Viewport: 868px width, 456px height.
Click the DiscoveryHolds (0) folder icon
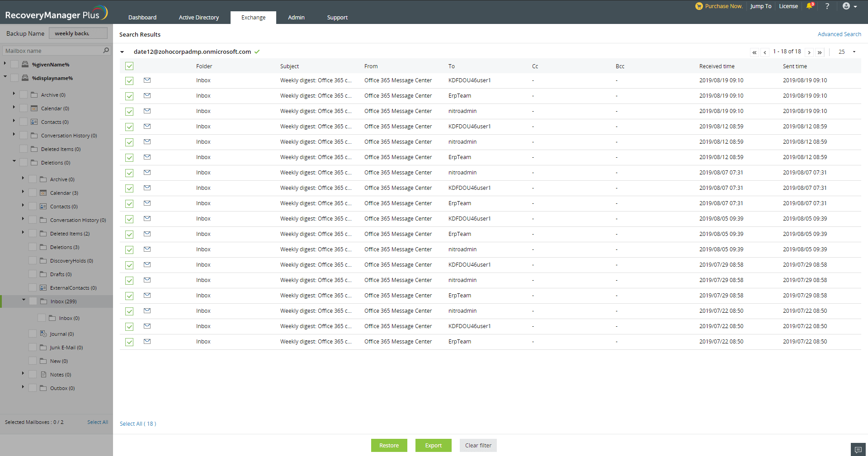click(x=43, y=261)
